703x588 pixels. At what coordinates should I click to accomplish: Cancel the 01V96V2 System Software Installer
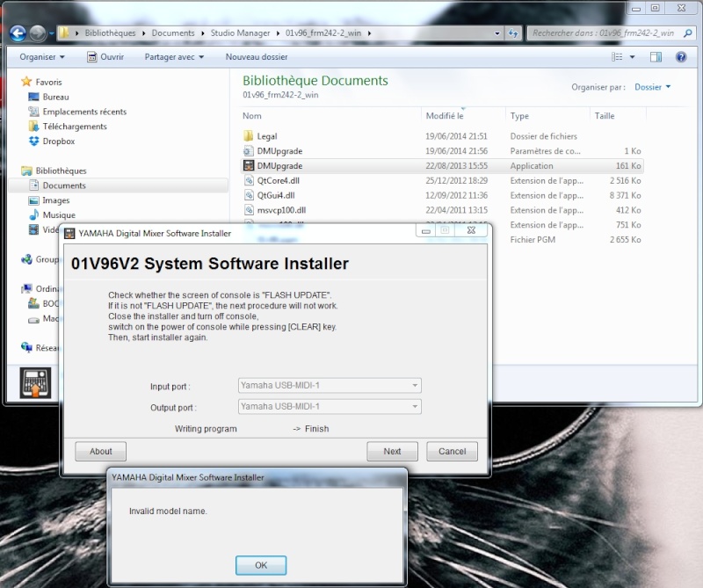[x=452, y=451]
